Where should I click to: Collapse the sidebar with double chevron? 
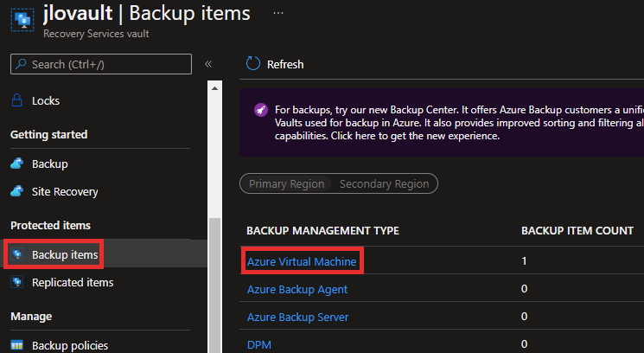point(208,64)
